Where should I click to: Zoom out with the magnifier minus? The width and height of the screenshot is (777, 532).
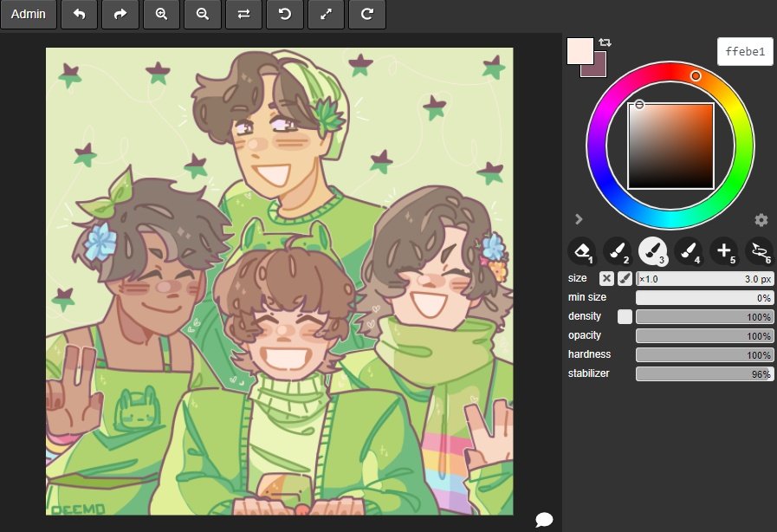coord(202,15)
